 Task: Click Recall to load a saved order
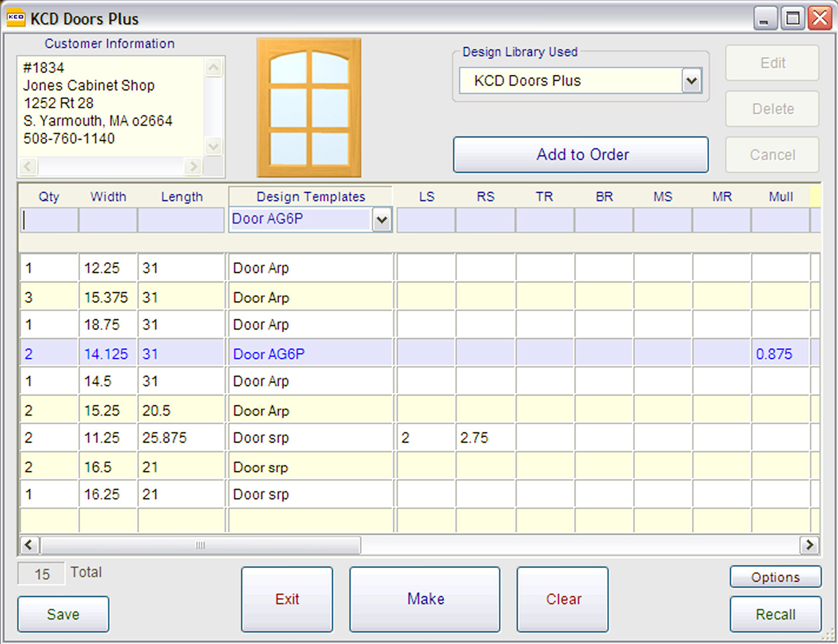pos(774,614)
